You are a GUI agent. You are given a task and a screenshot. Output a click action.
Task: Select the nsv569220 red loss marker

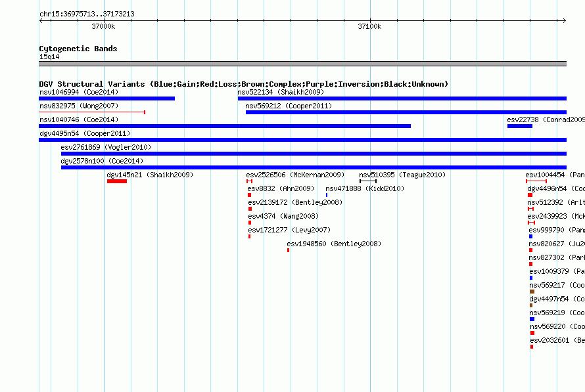pyautogui.click(x=532, y=333)
